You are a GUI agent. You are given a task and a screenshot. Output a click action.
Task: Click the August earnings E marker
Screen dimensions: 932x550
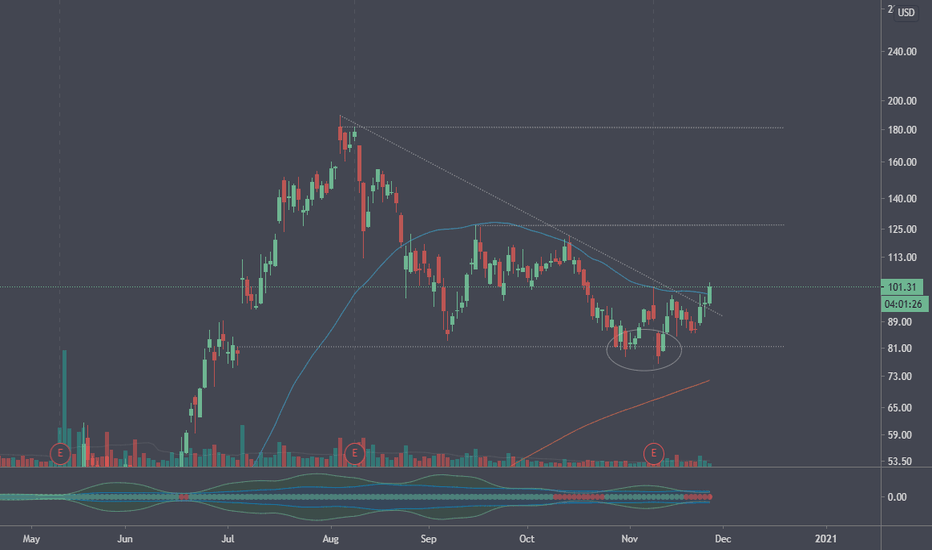(354, 454)
